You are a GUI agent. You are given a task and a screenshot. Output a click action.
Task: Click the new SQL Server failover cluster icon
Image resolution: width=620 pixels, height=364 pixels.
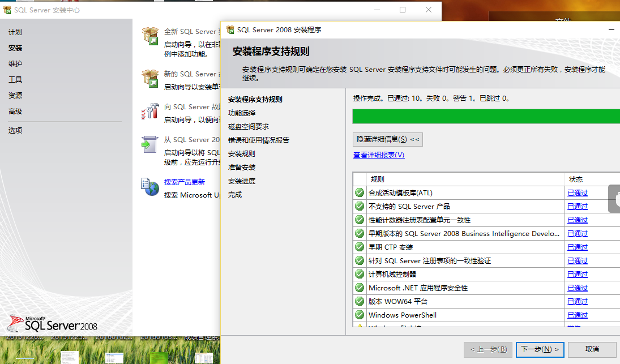pos(150,78)
